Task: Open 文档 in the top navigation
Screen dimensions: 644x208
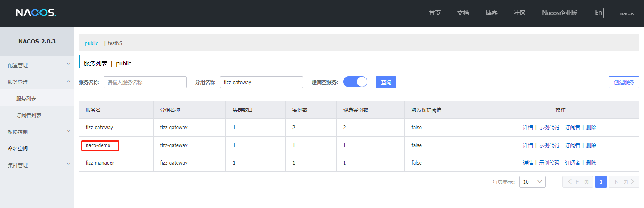Action: point(463,13)
